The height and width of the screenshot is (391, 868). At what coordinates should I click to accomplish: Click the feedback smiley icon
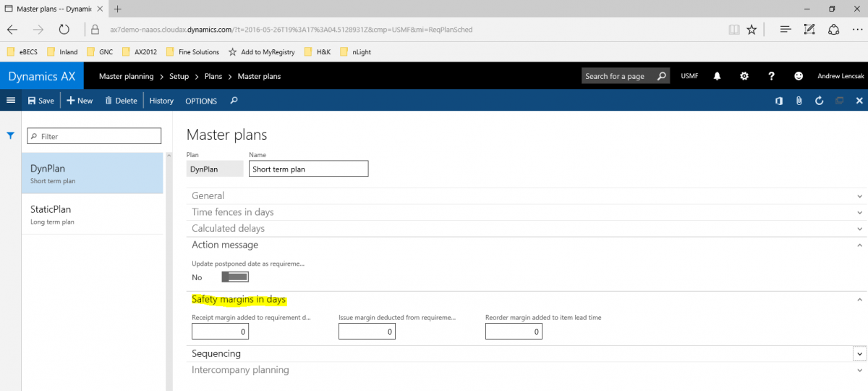pos(799,76)
